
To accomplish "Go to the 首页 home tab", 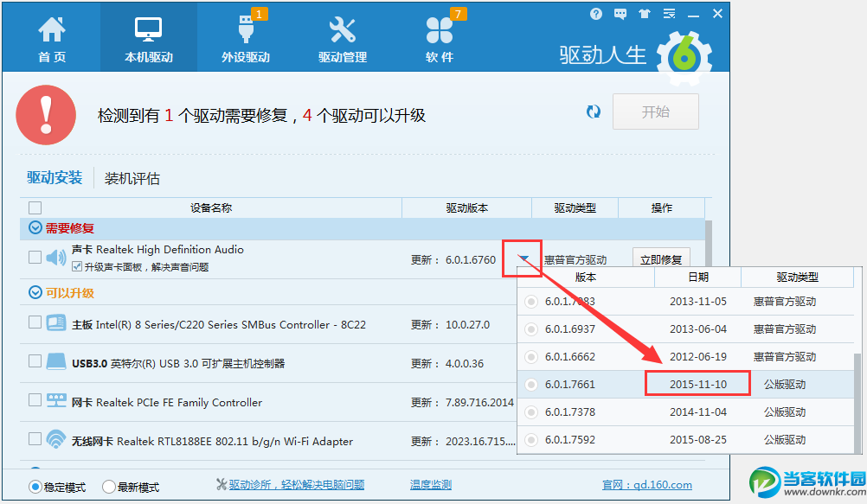I will coord(51,39).
